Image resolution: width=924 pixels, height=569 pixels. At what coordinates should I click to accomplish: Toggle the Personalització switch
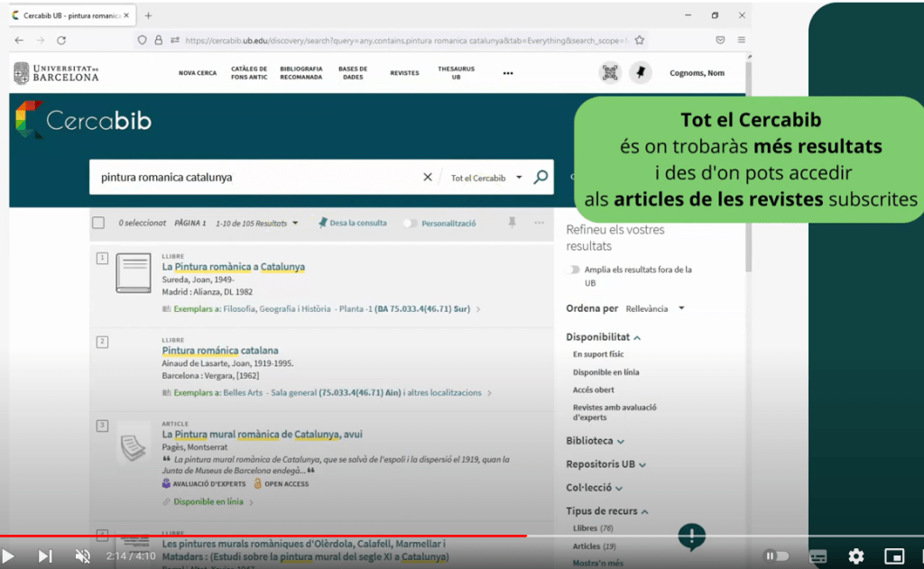click(411, 223)
